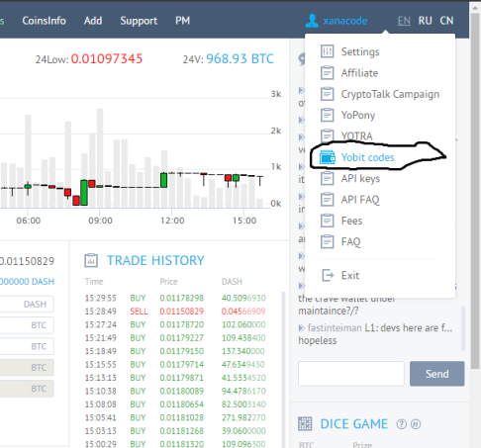The image size is (481, 448).
Task: Click the 15:21:49 trade time
Action: (100, 338)
